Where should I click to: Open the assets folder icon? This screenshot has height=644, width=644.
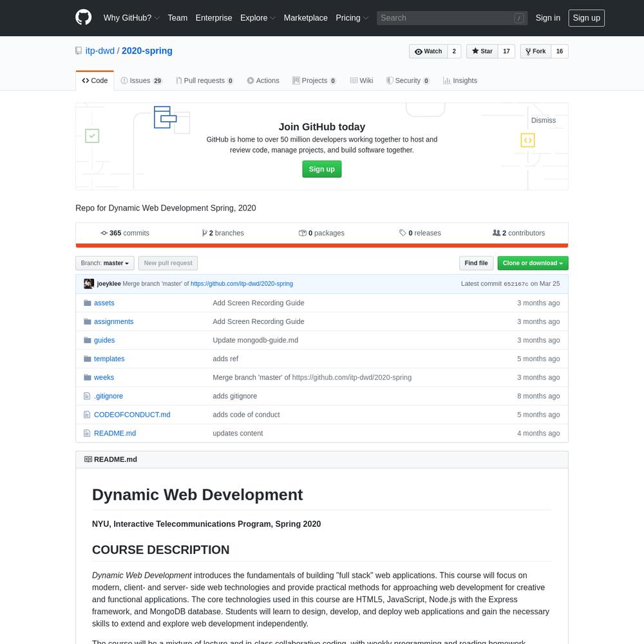point(87,303)
